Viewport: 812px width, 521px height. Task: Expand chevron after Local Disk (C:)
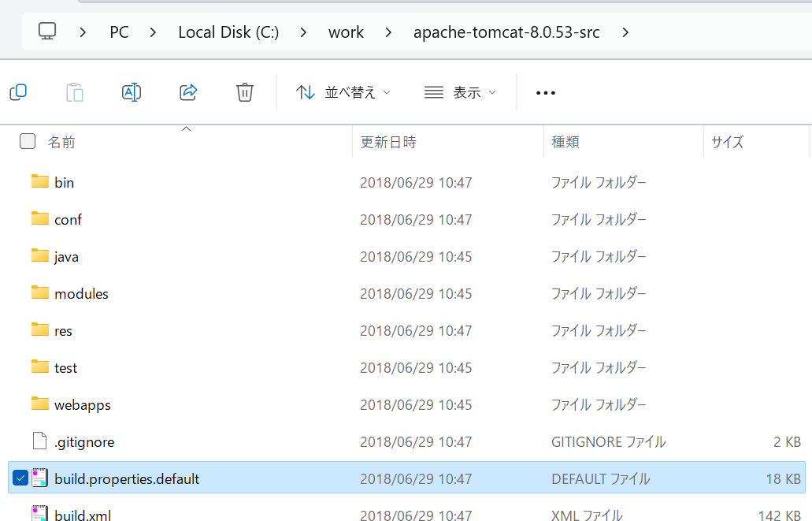pyautogui.click(x=303, y=32)
